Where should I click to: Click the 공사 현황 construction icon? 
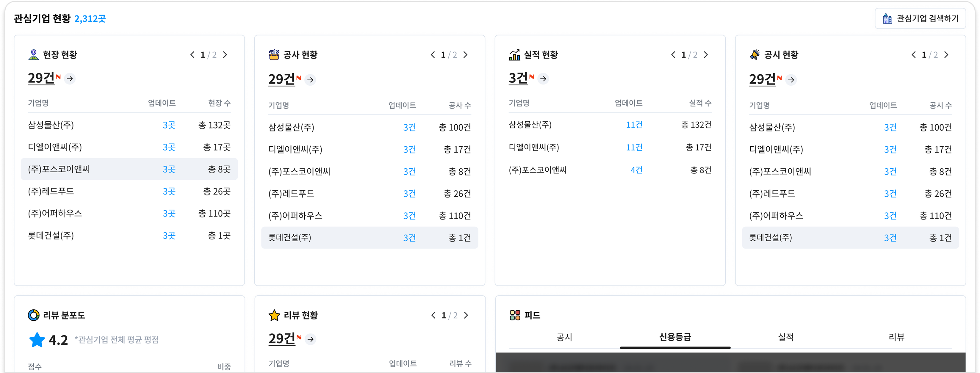(274, 55)
